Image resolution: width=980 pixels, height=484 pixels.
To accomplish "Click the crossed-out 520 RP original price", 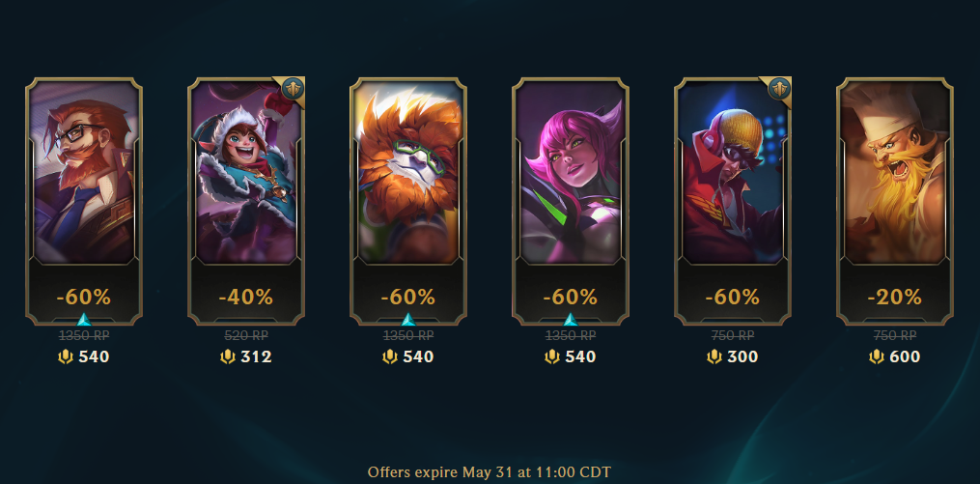I will 245,336.
